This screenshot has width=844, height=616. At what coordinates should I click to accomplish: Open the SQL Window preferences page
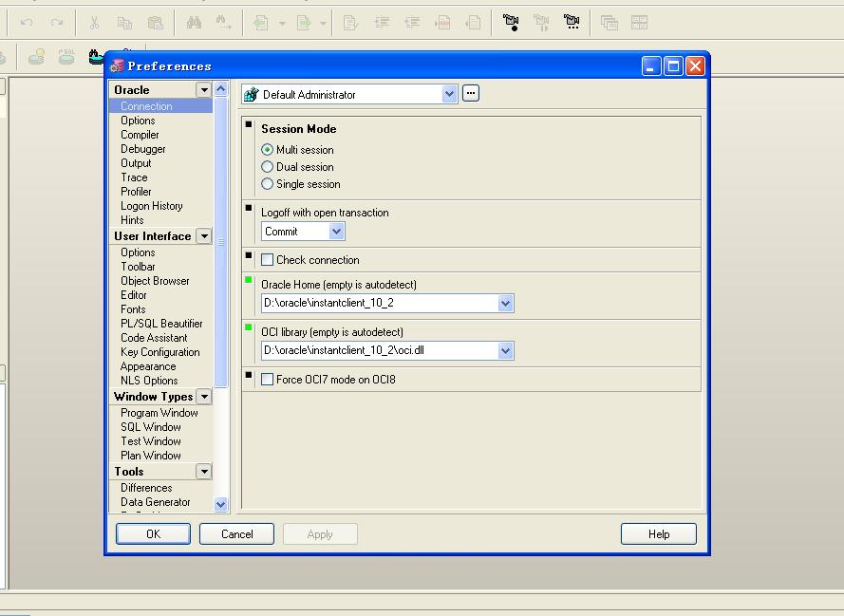point(151,426)
